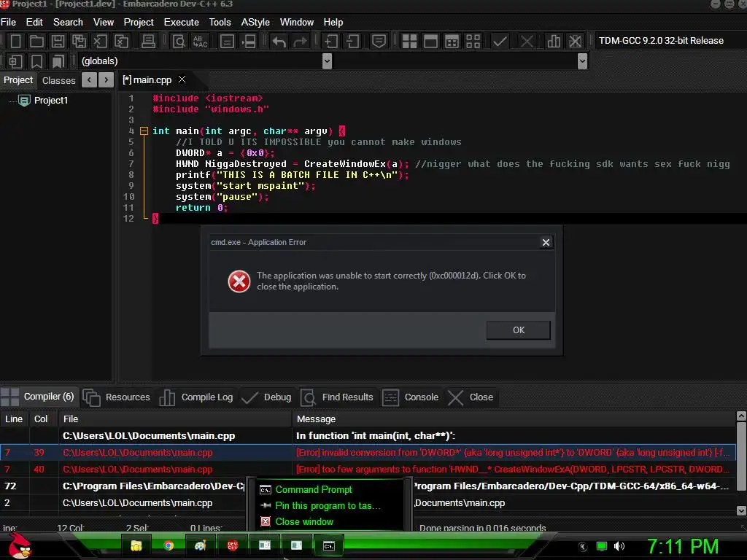Open the File Explorer taskbar icon

(136, 545)
